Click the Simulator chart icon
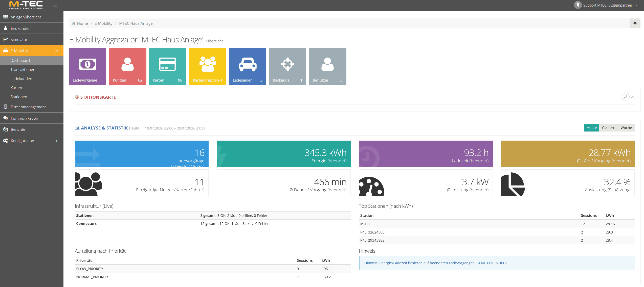Image resolution: width=644 pixels, height=287 pixels. pyautogui.click(x=5, y=39)
